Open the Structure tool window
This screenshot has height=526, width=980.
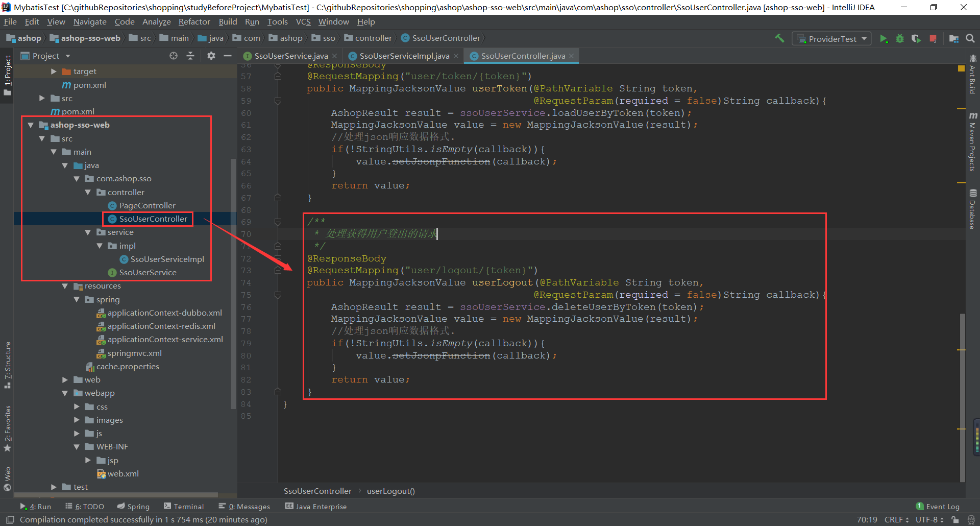8,365
